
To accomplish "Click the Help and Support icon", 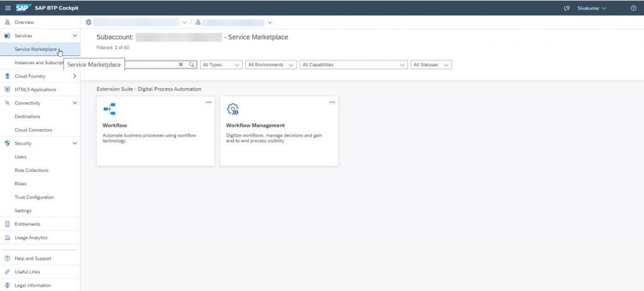I will 7,258.
